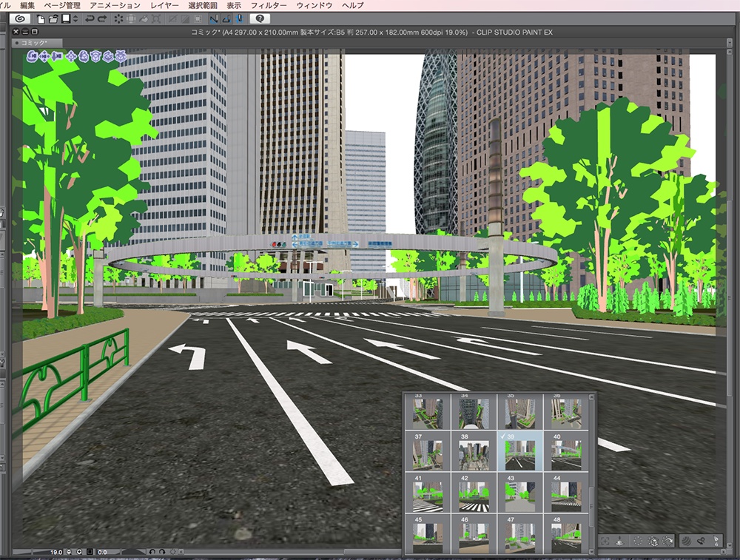This screenshot has height=560, width=740.
Task: Click the Undo arrow icon in the toolbar
Action: coord(90,20)
